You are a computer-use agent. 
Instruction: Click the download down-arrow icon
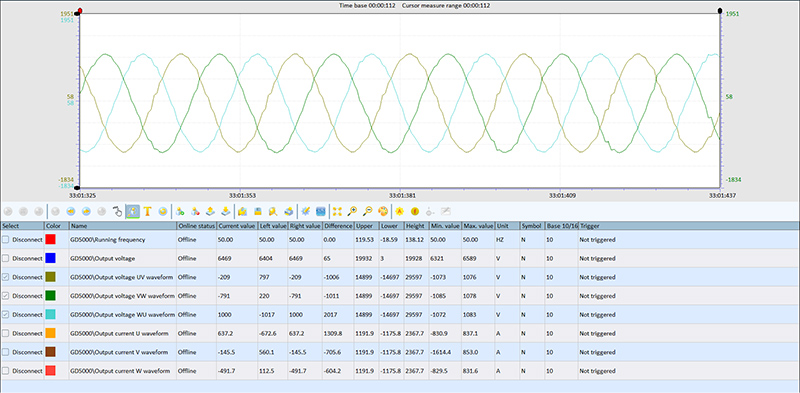(x=225, y=211)
